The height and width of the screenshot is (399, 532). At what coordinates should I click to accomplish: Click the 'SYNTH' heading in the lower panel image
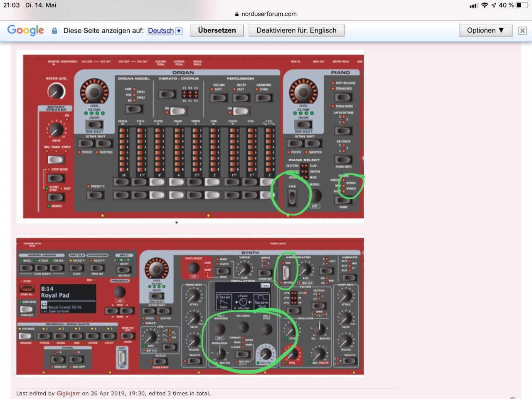click(250, 253)
